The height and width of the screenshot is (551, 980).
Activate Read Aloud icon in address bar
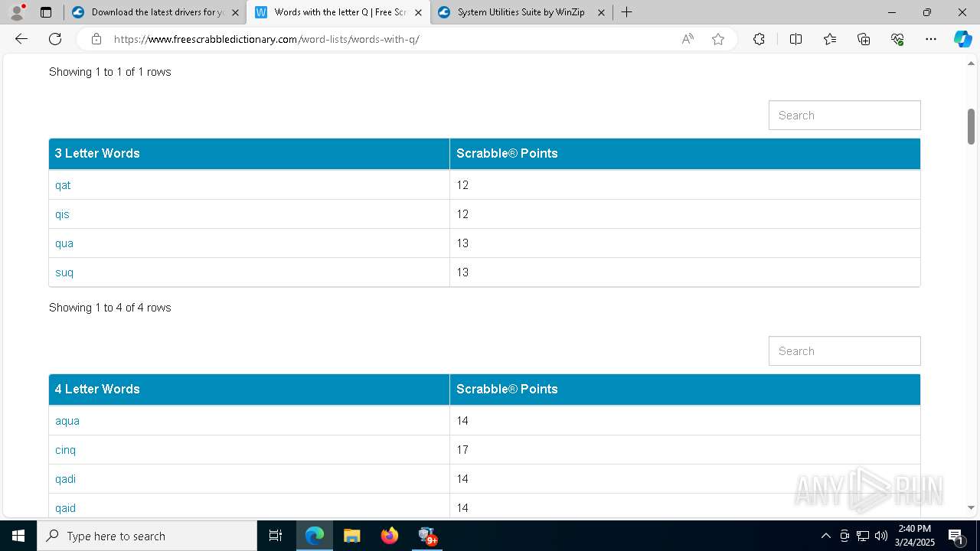(688, 39)
